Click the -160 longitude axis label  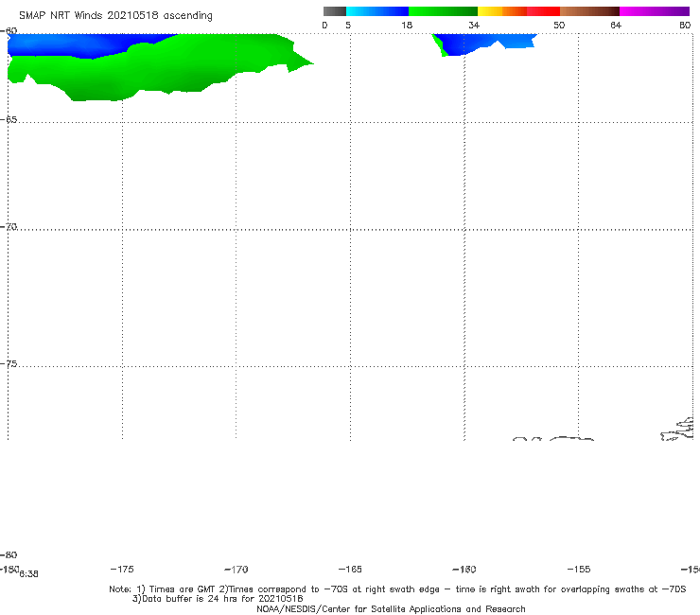point(464,569)
